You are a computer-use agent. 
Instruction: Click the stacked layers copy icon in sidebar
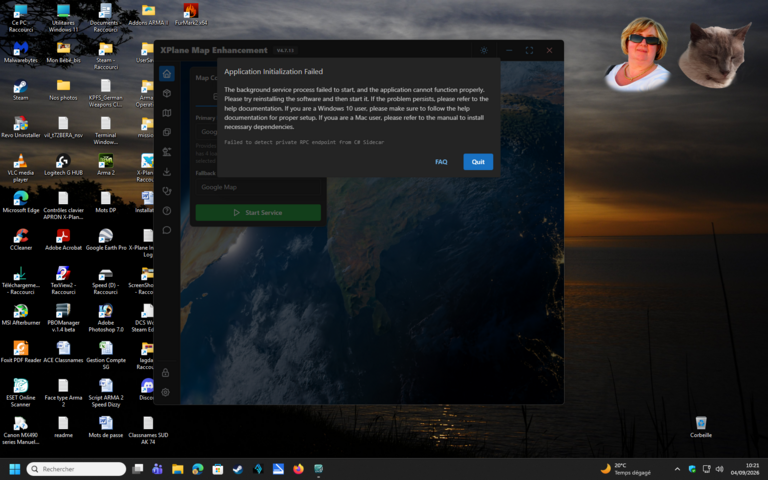click(x=167, y=132)
